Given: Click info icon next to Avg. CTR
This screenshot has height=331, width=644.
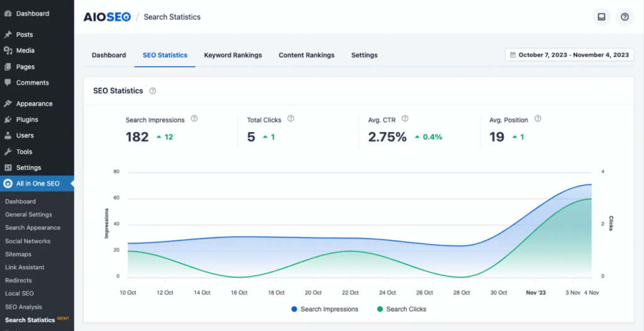Looking at the screenshot, I should pos(405,118).
